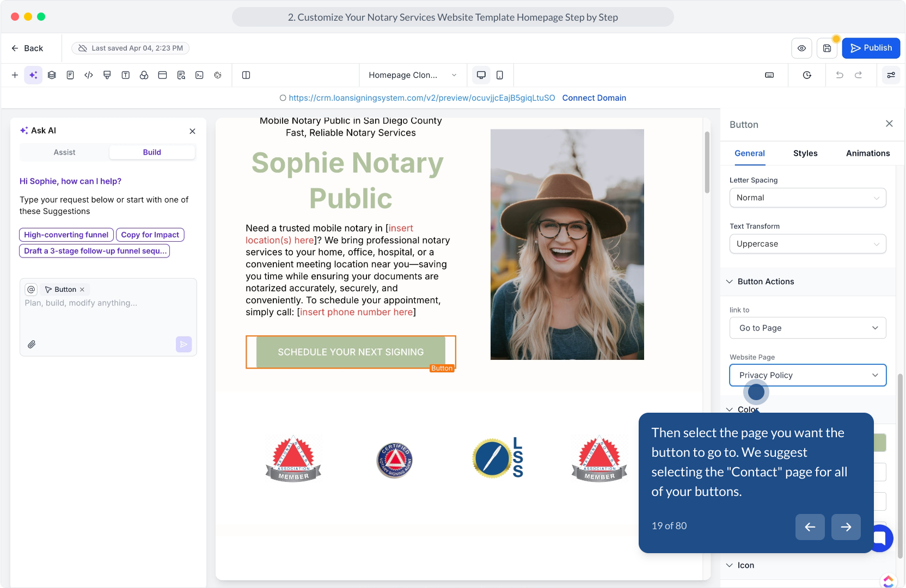Open the cookie settings icon in toolbar
The image size is (906, 588).
pos(218,75)
